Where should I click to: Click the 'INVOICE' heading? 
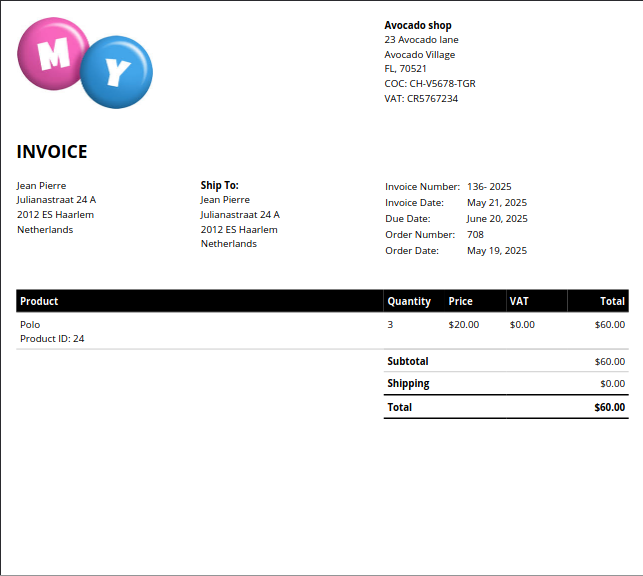[x=52, y=152]
